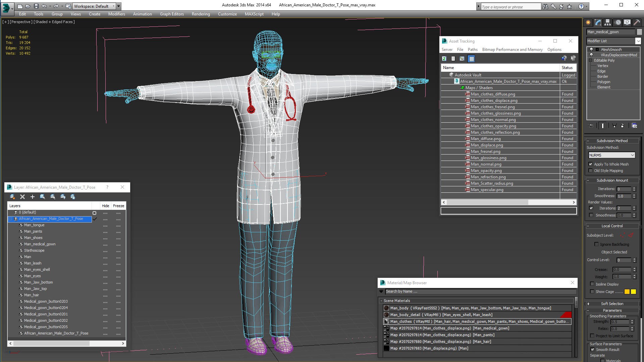Screen dimensions: 644x362
Task: Click the Undo arrow icon
Action: coord(44,6)
